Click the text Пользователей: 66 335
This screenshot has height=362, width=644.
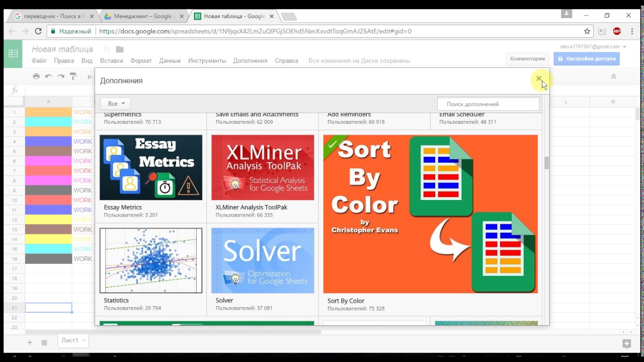pyautogui.click(x=244, y=215)
